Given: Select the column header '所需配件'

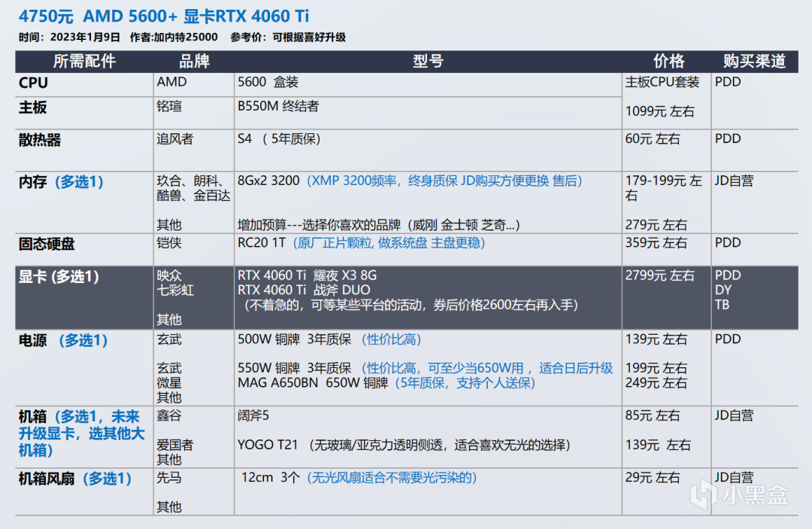Looking at the screenshot, I should point(84,61).
